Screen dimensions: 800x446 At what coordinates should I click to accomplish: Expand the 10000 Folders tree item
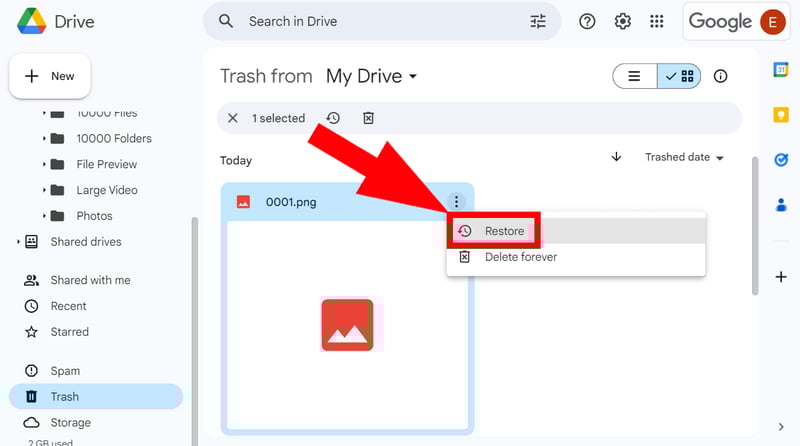coord(44,138)
